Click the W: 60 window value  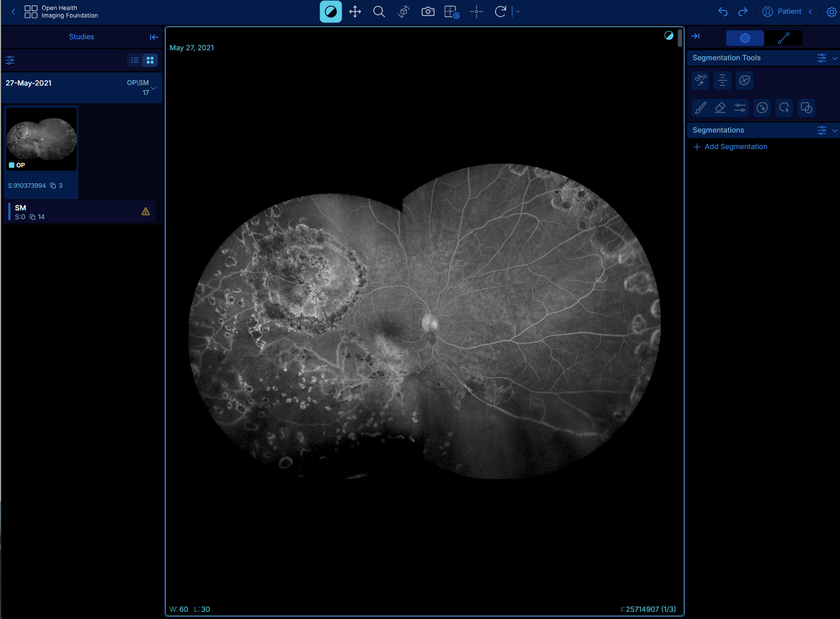[x=179, y=610]
